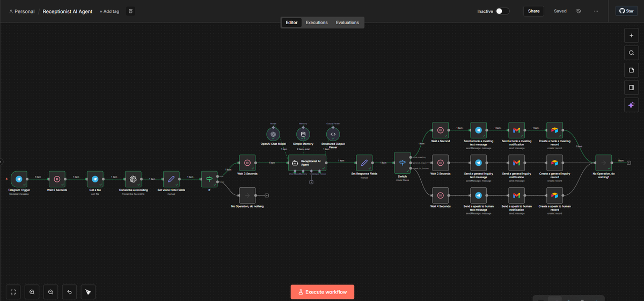Edit the Receptionist AI Agent workflow name

tap(68, 11)
